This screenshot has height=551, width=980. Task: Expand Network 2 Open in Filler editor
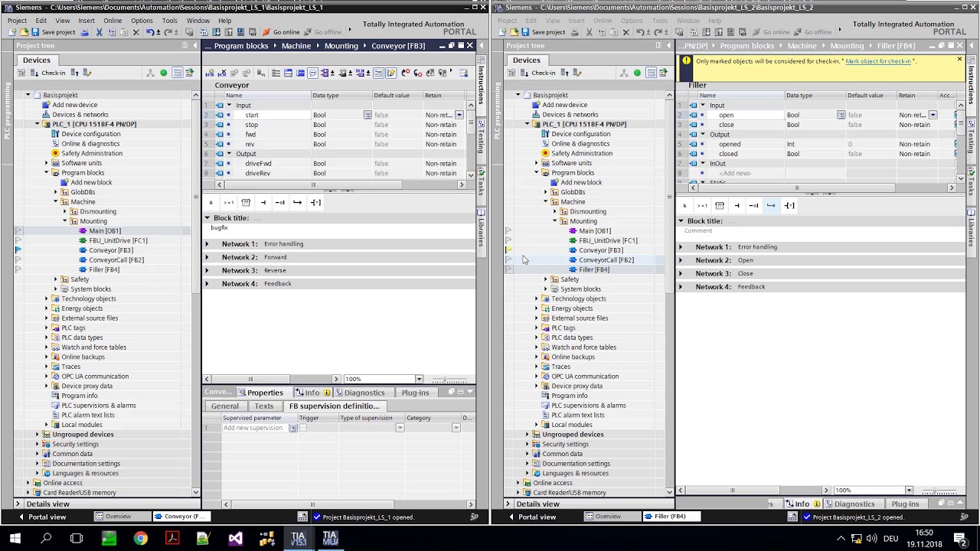point(681,260)
